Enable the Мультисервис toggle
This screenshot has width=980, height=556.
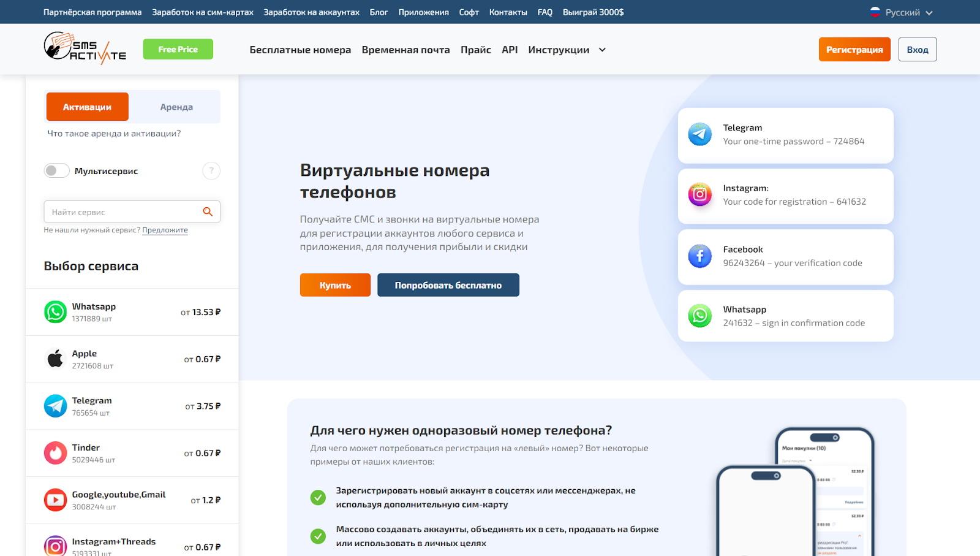(x=56, y=170)
